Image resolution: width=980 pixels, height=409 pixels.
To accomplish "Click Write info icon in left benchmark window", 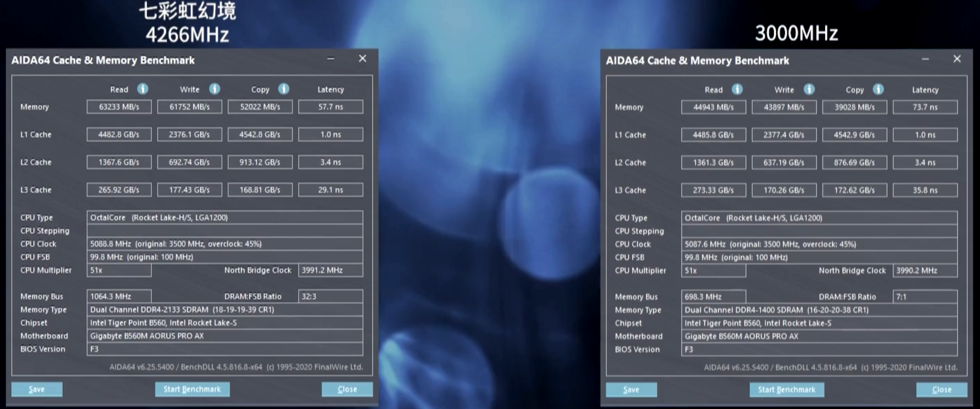I will 215,89.
